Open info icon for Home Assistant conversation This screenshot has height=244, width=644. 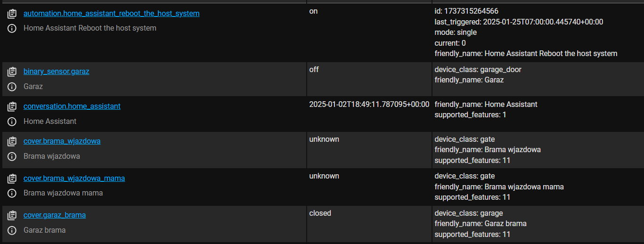(12, 122)
